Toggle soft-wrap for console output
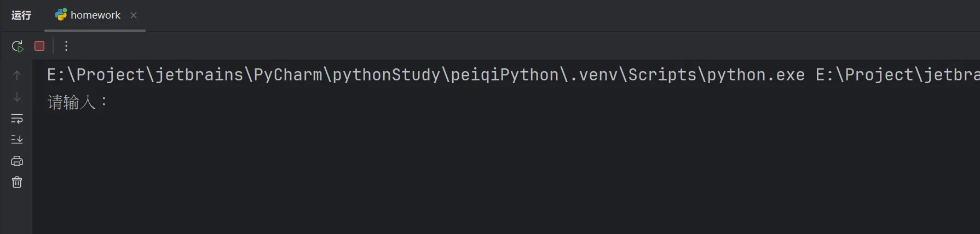This screenshot has width=980, height=234. click(17, 118)
